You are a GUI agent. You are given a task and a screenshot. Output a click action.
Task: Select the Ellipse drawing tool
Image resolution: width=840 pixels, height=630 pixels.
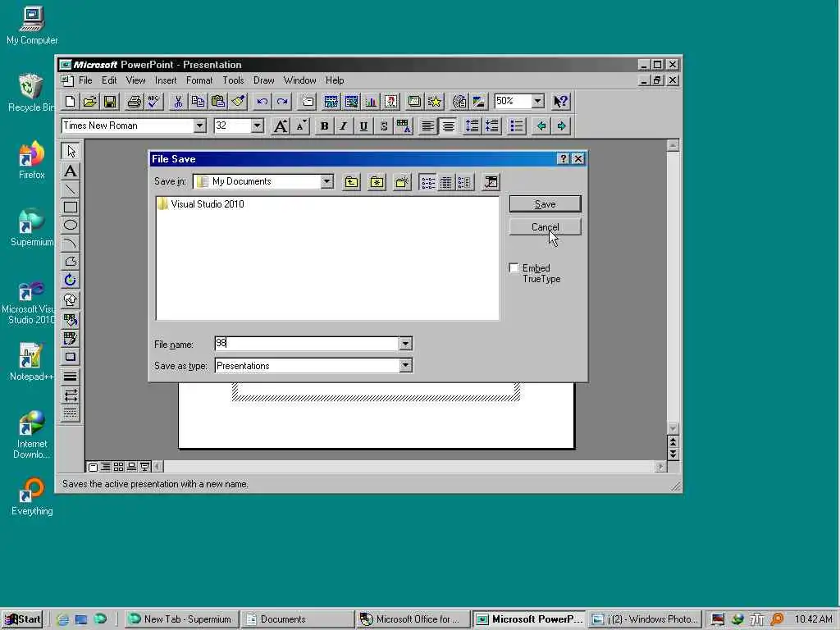pyautogui.click(x=71, y=225)
